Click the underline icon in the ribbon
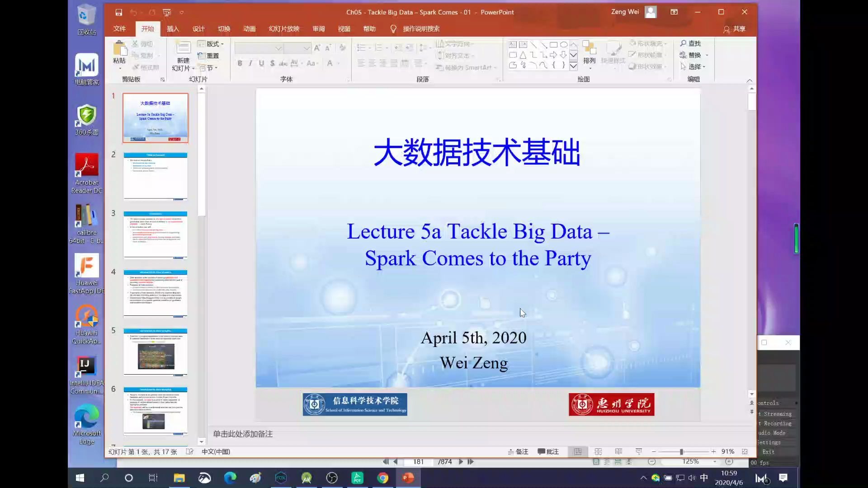The width and height of the screenshot is (868, 488). point(262,63)
